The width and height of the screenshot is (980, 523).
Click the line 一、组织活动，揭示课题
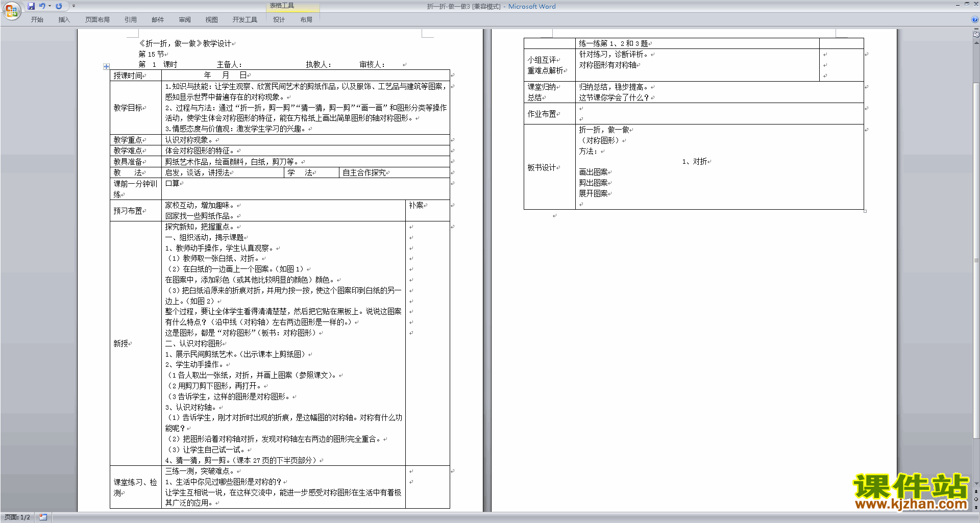[x=204, y=237]
